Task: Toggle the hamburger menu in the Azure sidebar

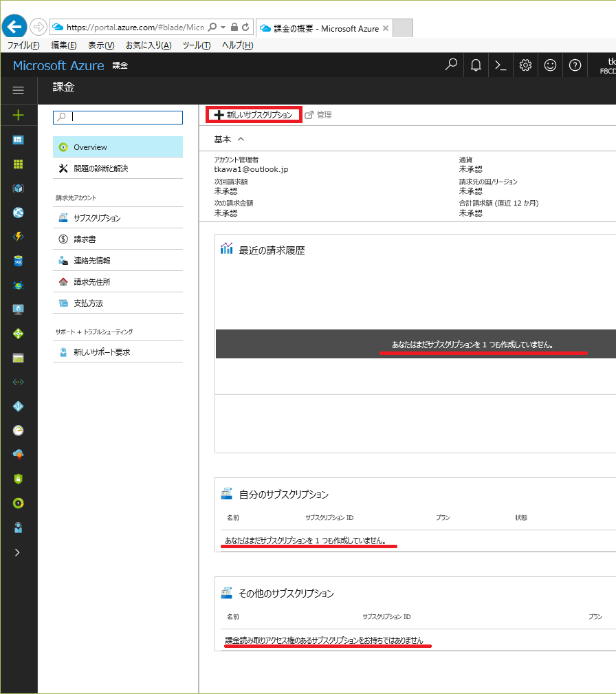Action: (x=18, y=90)
